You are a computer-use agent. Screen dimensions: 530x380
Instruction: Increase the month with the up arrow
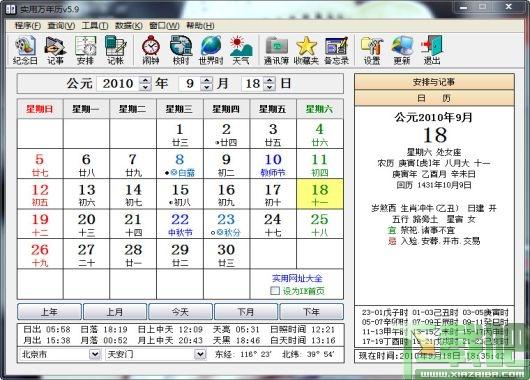[207, 80]
